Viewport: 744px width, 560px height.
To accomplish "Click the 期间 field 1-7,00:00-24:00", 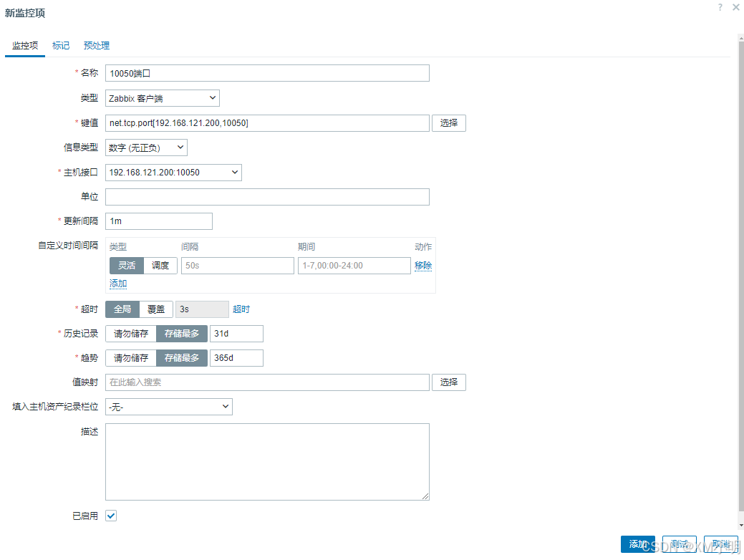I will coord(354,265).
